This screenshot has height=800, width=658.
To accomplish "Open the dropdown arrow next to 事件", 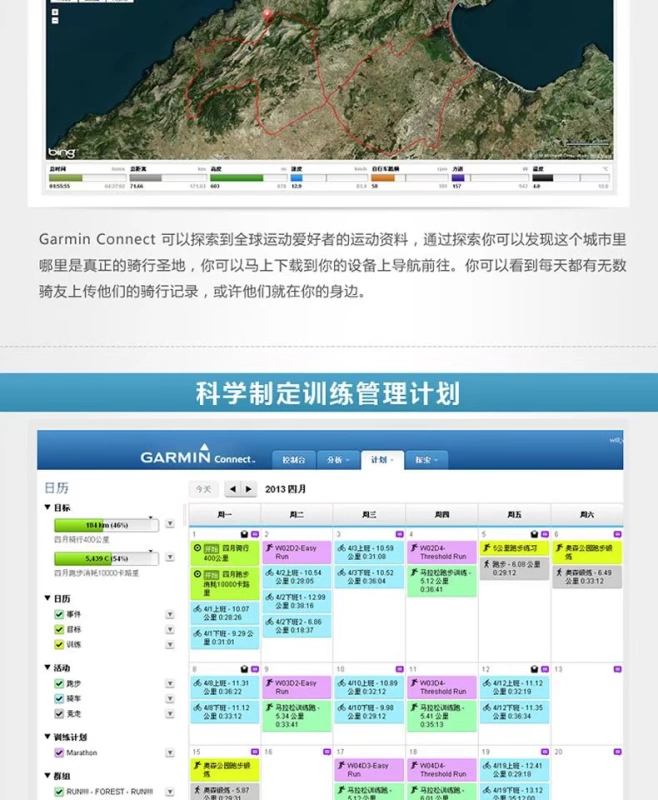I will pos(170,614).
